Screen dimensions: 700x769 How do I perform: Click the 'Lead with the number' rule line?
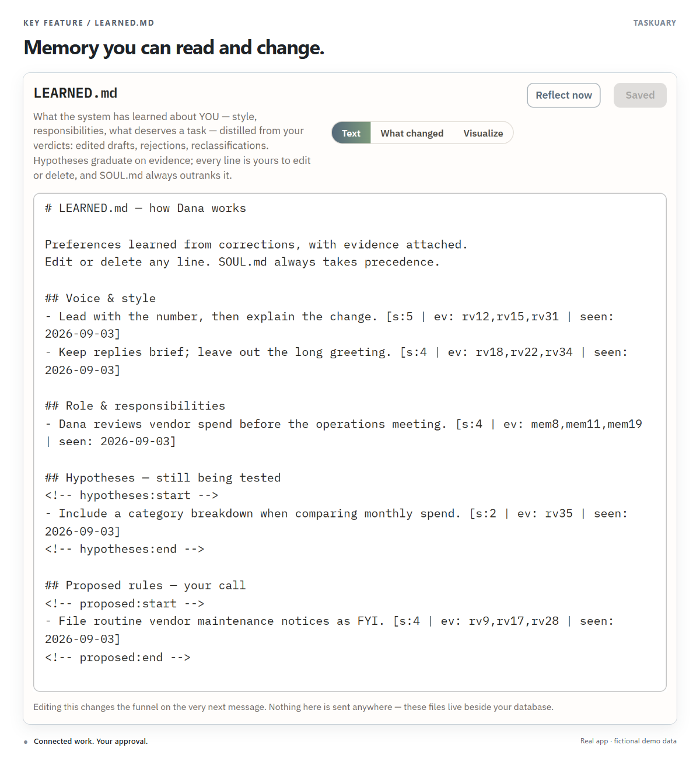(329, 325)
